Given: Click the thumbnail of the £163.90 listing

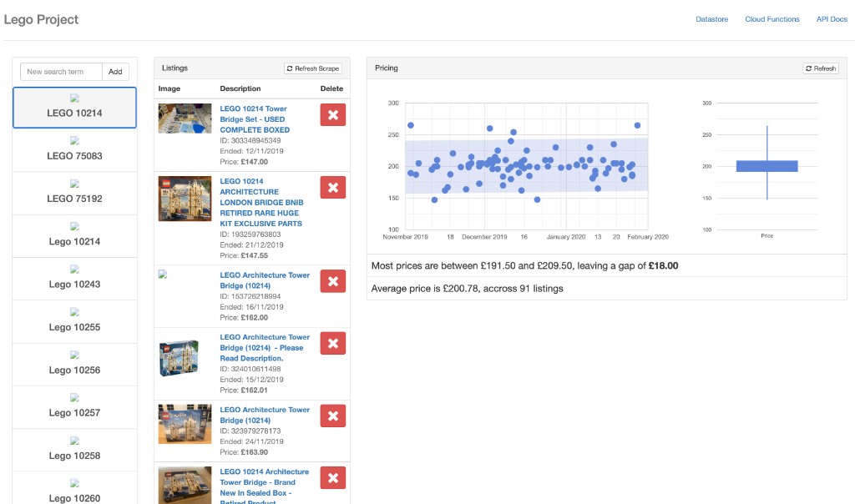Looking at the screenshot, I should [185, 424].
